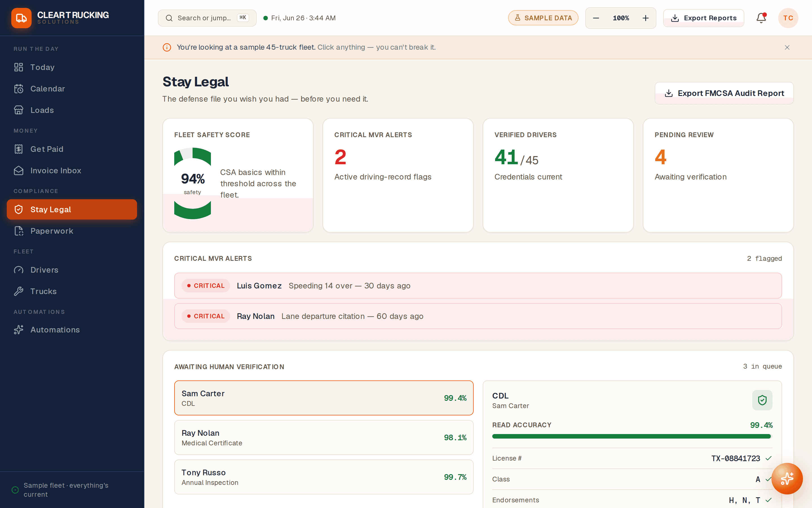Decrease zoom with the minus button

click(x=596, y=18)
